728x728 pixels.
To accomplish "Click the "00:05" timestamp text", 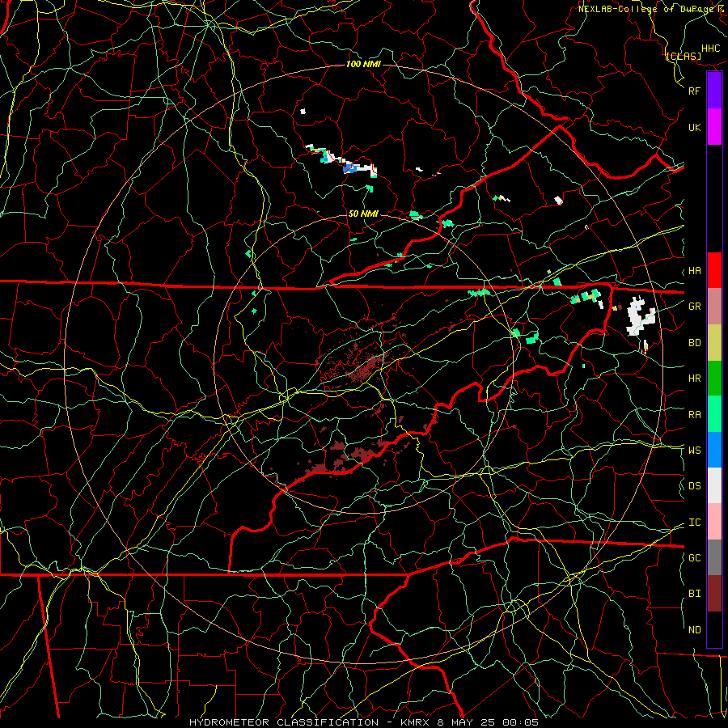I will [521, 722].
